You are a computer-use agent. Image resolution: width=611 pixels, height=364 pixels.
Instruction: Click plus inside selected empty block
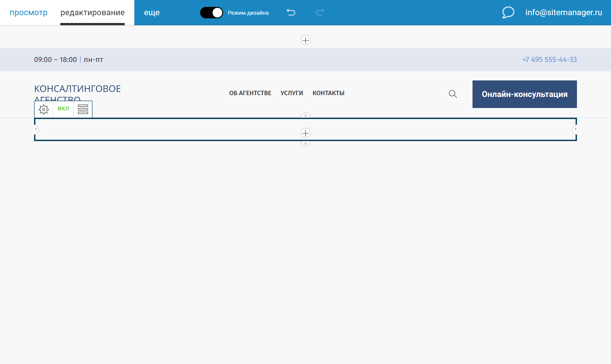pyautogui.click(x=305, y=133)
